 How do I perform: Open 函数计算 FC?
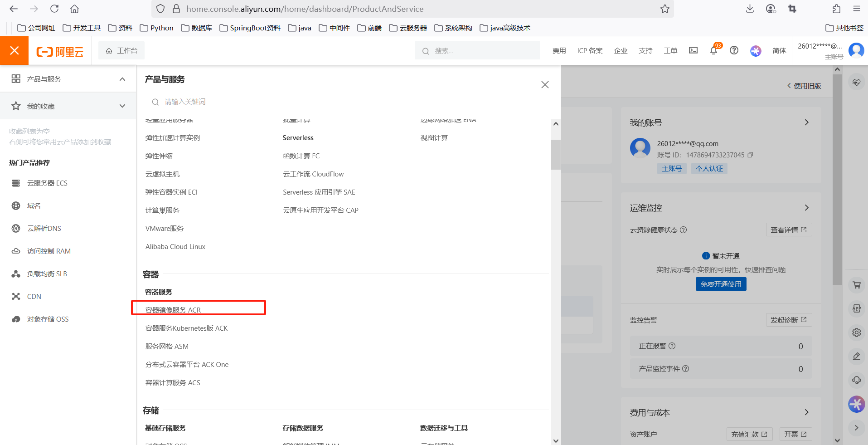(301, 156)
